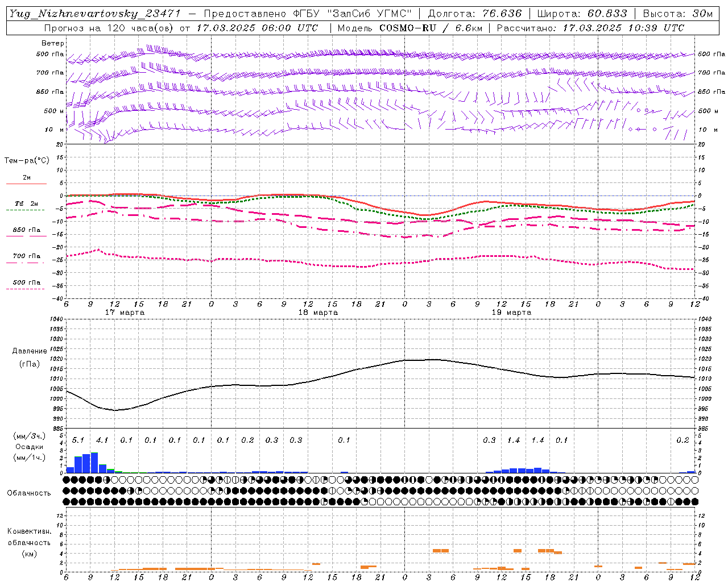
Task: Click the 18 марта date label
Action: click(x=318, y=313)
